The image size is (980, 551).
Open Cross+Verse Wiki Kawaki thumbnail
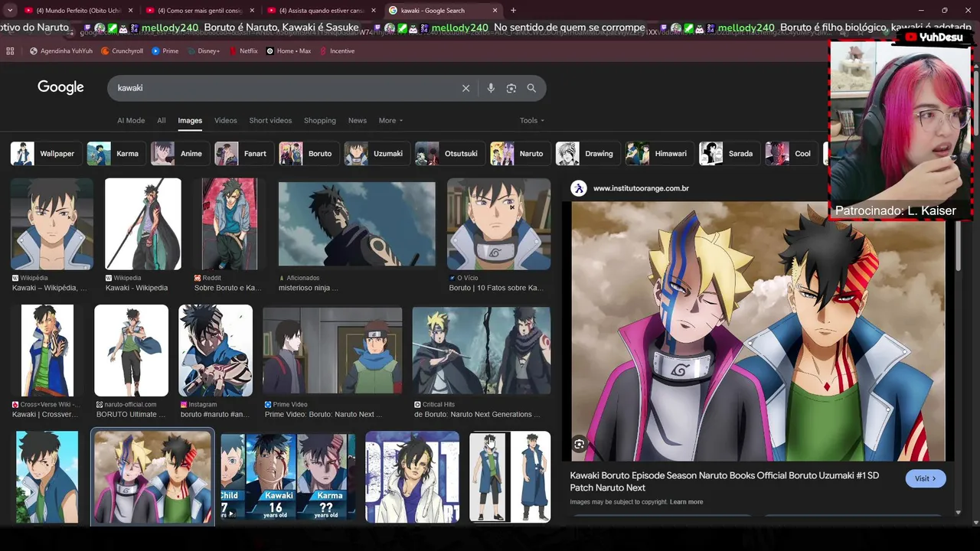(47, 350)
